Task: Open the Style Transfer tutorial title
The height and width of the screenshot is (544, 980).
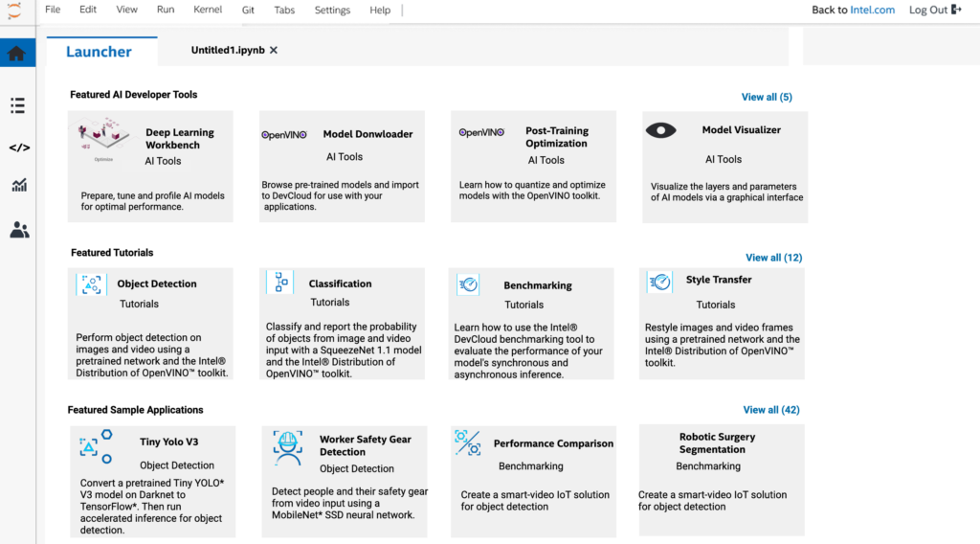Action: 719,280
